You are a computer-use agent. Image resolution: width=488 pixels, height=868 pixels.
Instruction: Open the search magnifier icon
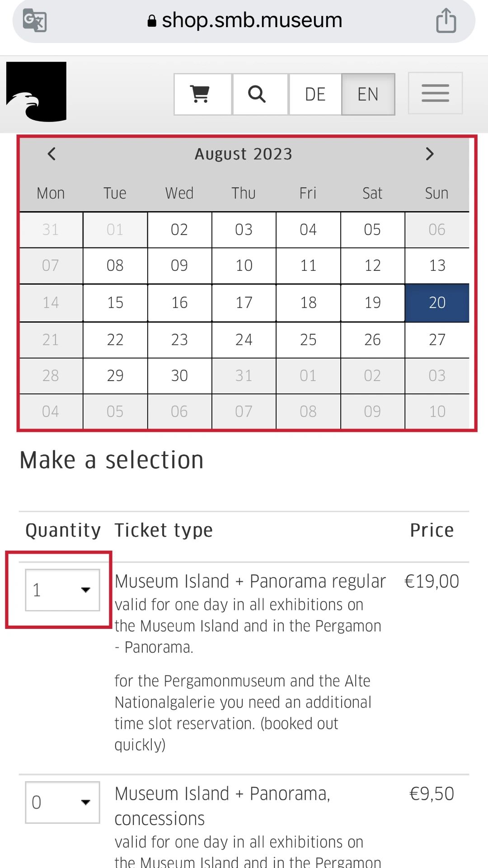pyautogui.click(x=260, y=94)
